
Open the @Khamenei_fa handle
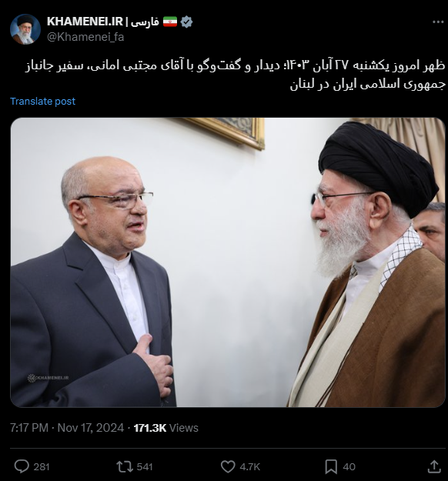(85, 37)
